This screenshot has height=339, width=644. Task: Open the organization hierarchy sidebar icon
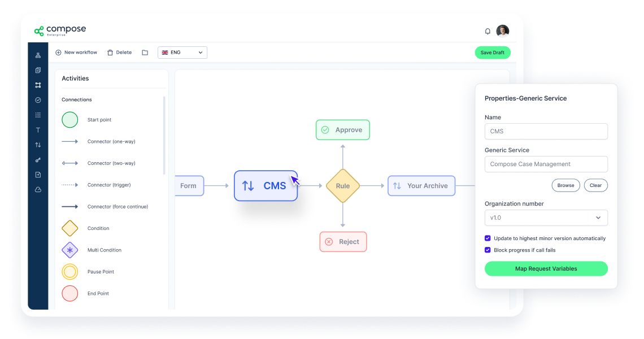tap(38, 55)
